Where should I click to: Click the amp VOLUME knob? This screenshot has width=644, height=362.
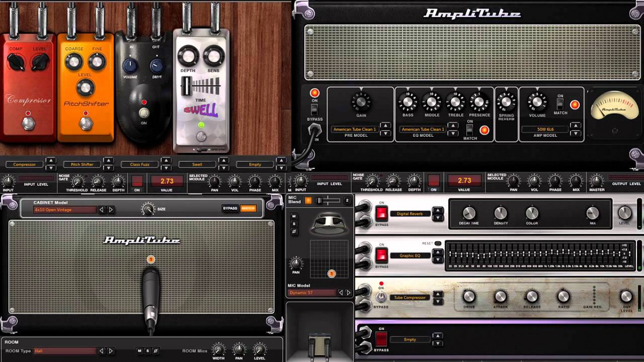(x=537, y=102)
